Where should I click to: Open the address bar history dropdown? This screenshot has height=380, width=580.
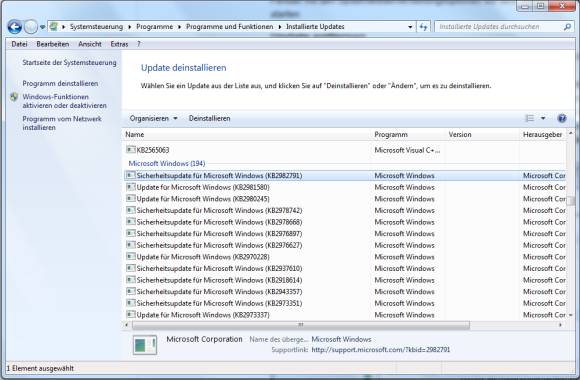pyautogui.click(x=410, y=27)
